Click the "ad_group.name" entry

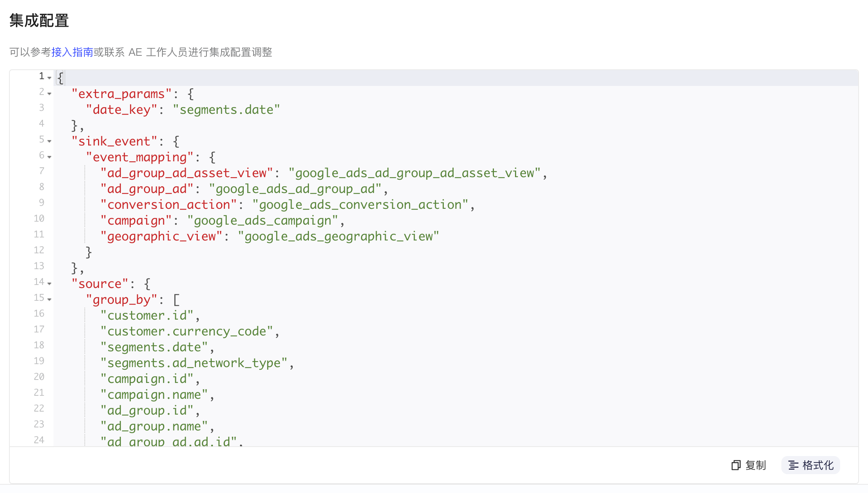pos(154,426)
